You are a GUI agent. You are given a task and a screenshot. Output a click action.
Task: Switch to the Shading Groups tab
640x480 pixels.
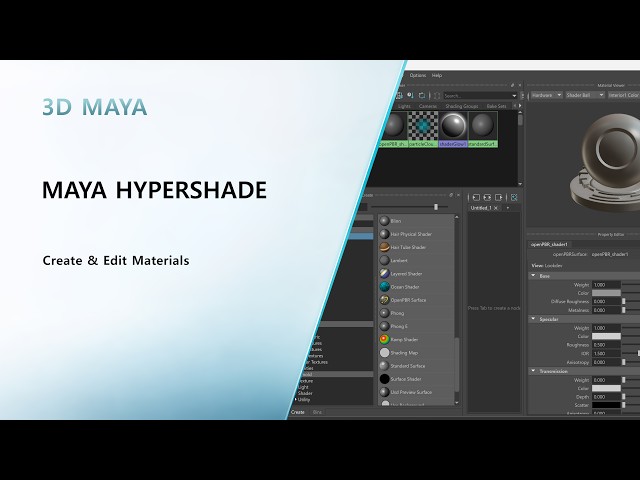462,106
